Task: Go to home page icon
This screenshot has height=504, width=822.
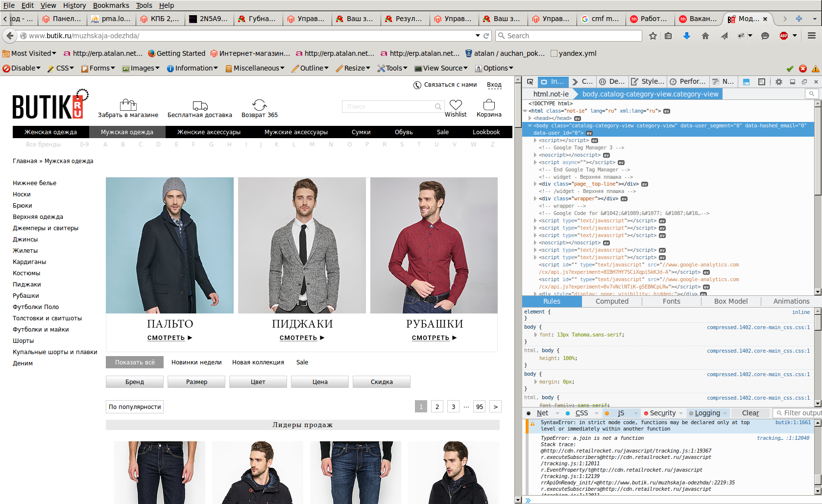Action: pyautogui.click(x=705, y=36)
